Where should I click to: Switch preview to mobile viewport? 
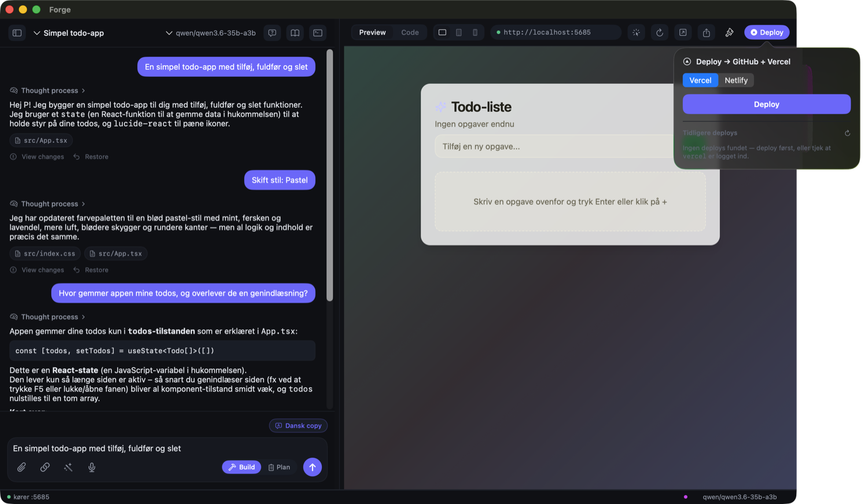(475, 32)
